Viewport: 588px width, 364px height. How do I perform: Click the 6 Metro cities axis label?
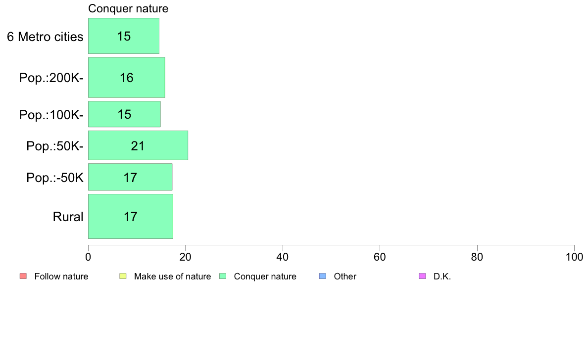pyautogui.click(x=45, y=37)
